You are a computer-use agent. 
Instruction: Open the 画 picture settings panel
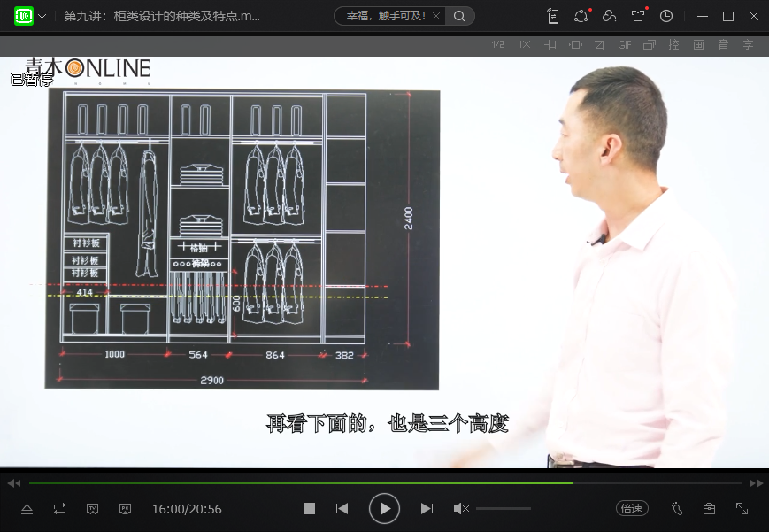click(x=698, y=44)
